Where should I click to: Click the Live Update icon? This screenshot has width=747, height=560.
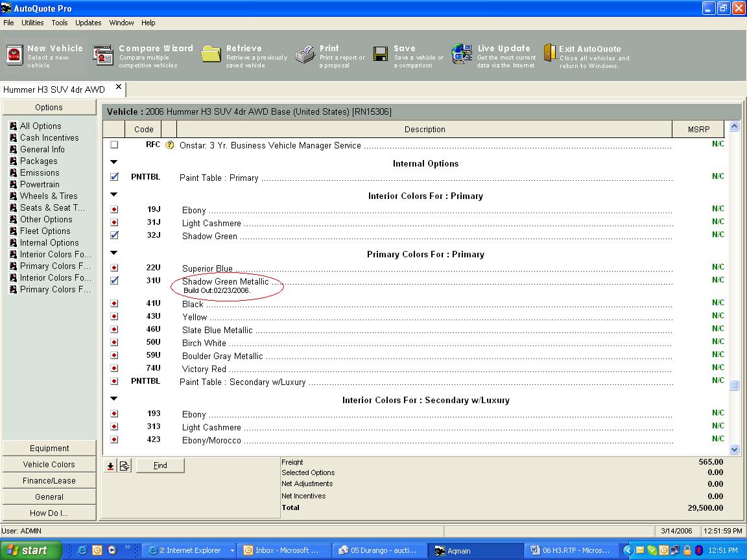click(462, 54)
